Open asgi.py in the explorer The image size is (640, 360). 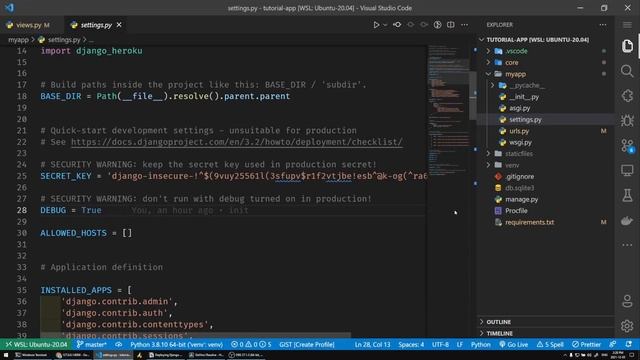(x=520, y=108)
